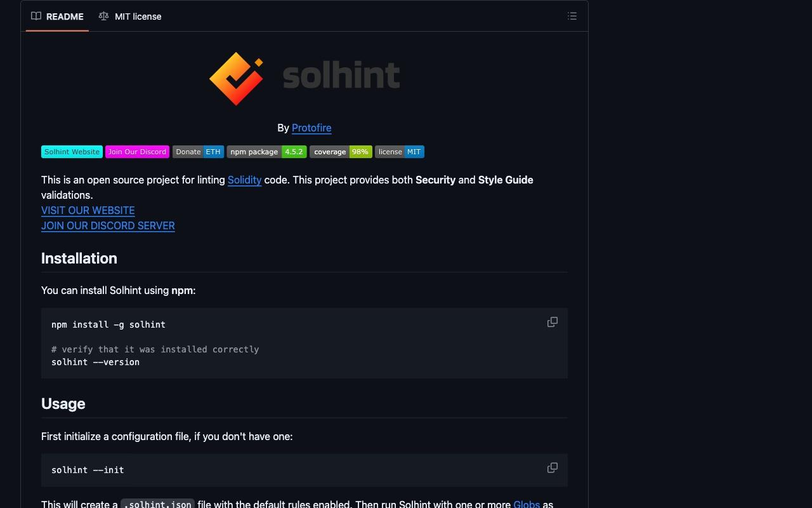This screenshot has height=508, width=812.
Task: Click the 'solhint --version' line
Action: (x=95, y=362)
